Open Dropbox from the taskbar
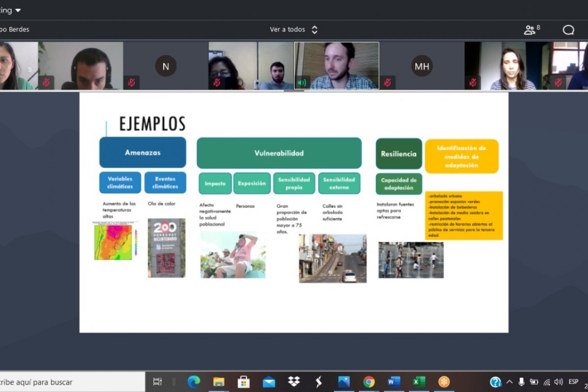 tap(294, 382)
